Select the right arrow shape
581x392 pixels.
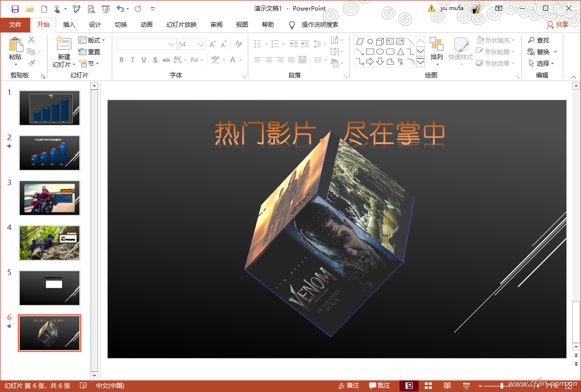(370, 62)
